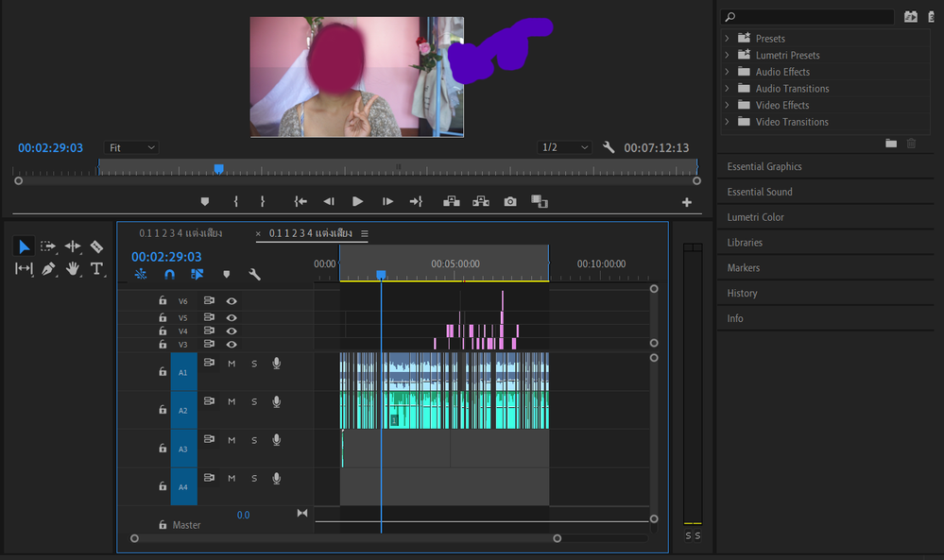Select the Pen tool

point(48,269)
